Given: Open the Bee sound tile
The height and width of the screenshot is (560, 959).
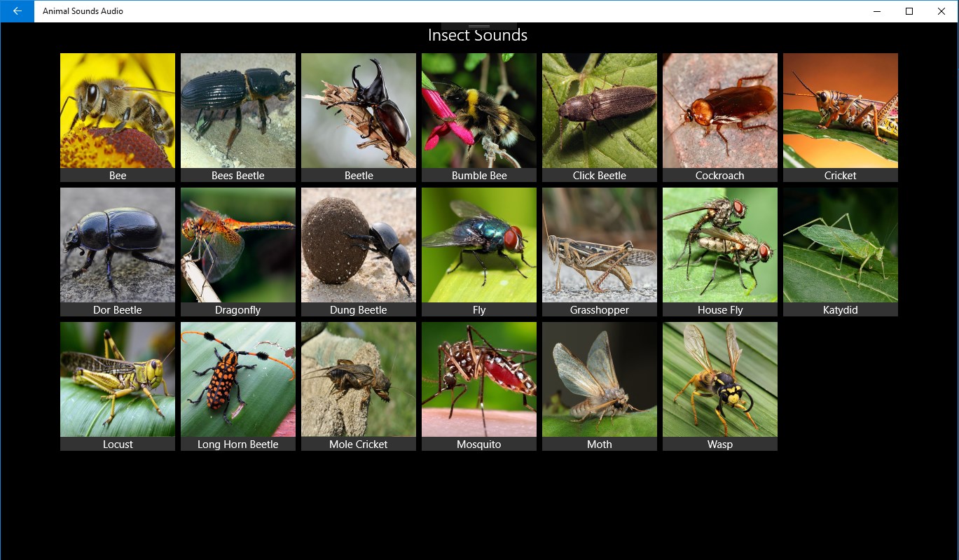Looking at the screenshot, I should pos(118,118).
